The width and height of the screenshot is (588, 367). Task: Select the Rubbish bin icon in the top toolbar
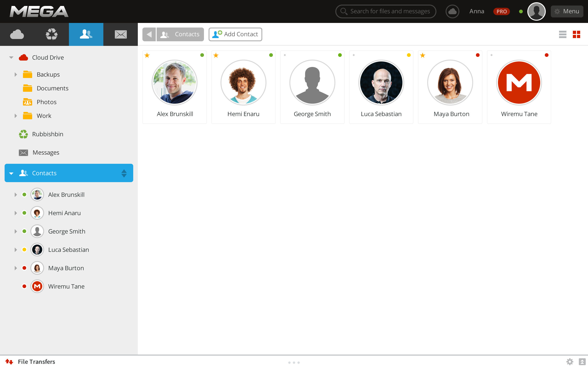[51, 34]
